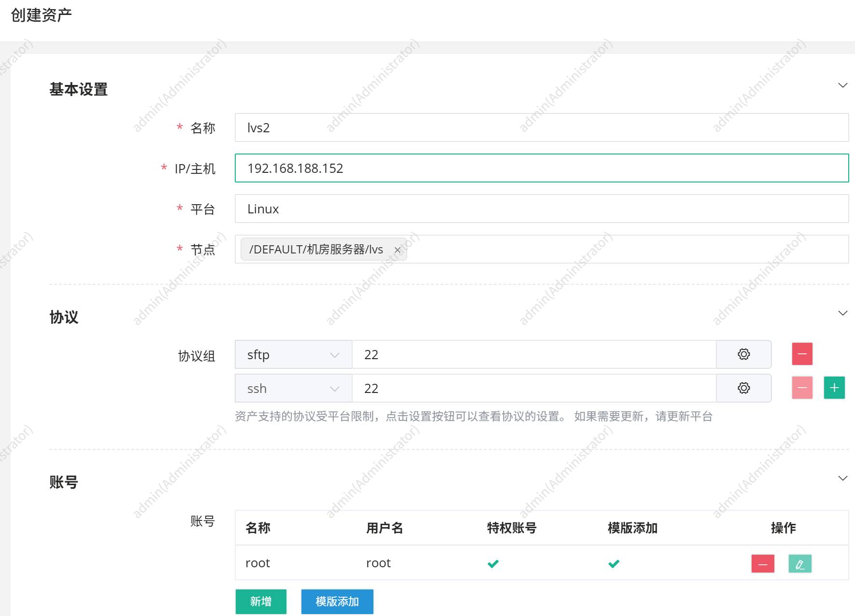This screenshot has width=855, height=616.
Task: Open the ssh protocol dropdown
Action: pos(293,388)
